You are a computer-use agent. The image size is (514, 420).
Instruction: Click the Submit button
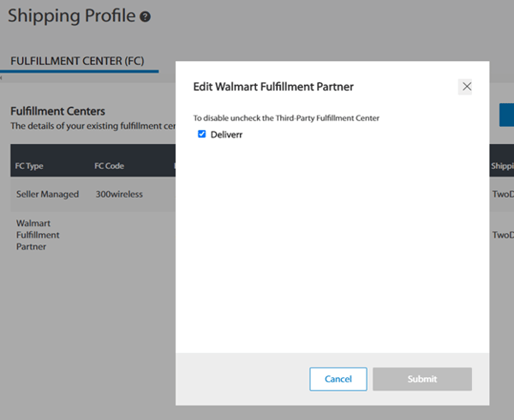(x=422, y=379)
